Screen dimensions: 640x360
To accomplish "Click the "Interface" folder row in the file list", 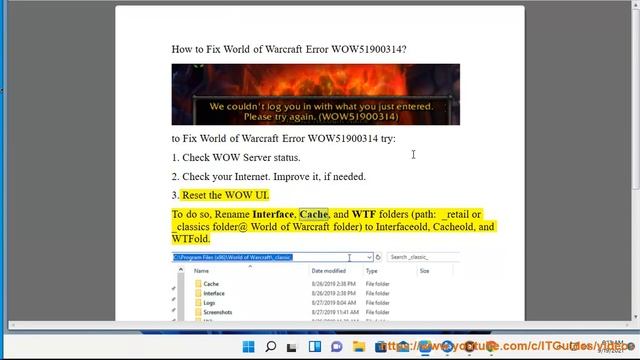I will pos(292,293).
